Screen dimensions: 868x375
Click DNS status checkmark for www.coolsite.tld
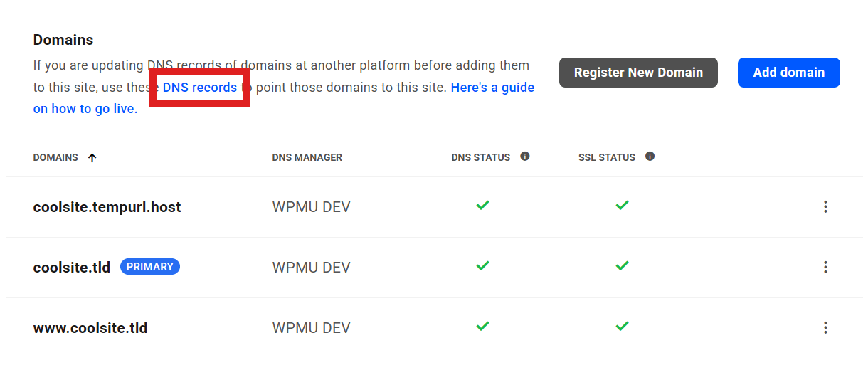coord(482,327)
